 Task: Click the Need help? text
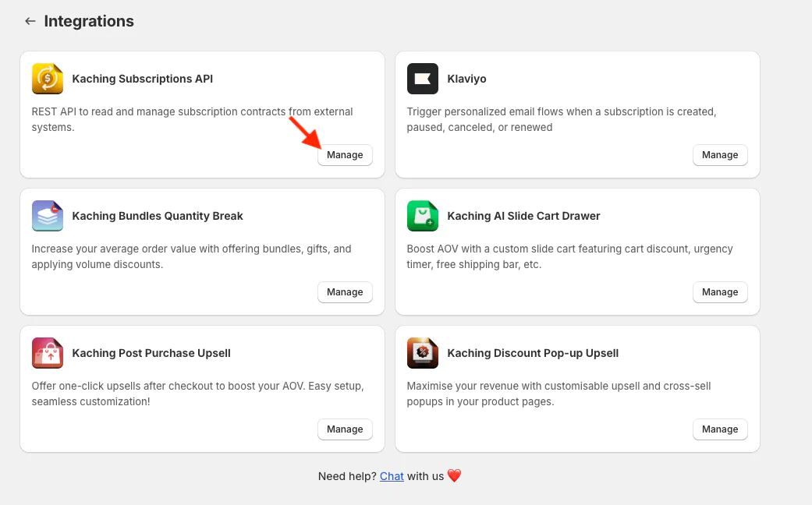pyautogui.click(x=347, y=476)
